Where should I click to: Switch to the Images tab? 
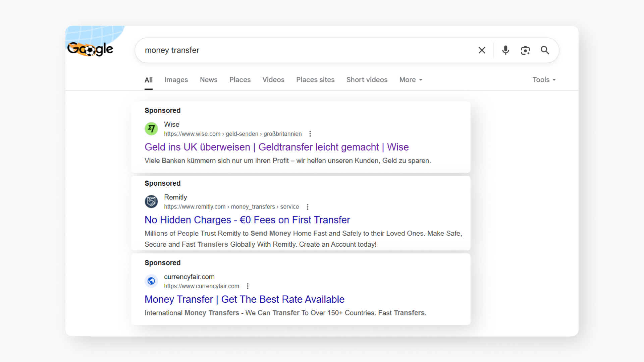176,80
